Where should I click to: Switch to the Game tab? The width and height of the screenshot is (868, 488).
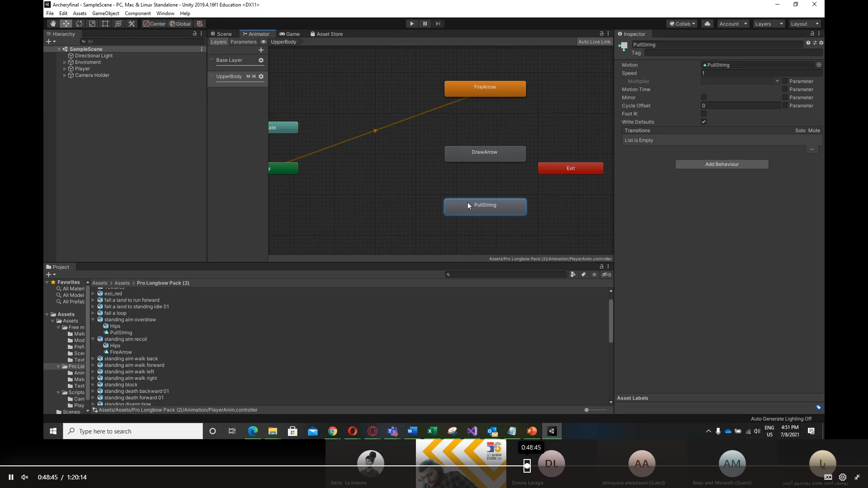289,34
